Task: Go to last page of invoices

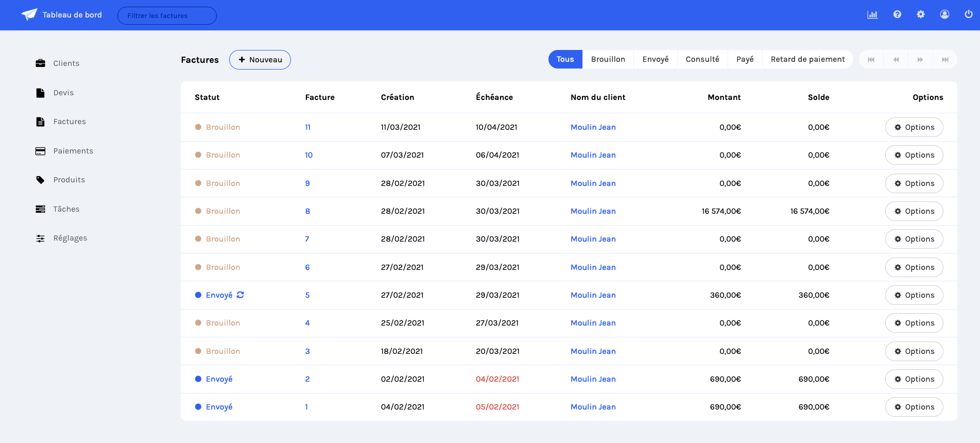Action: click(x=945, y=59)
